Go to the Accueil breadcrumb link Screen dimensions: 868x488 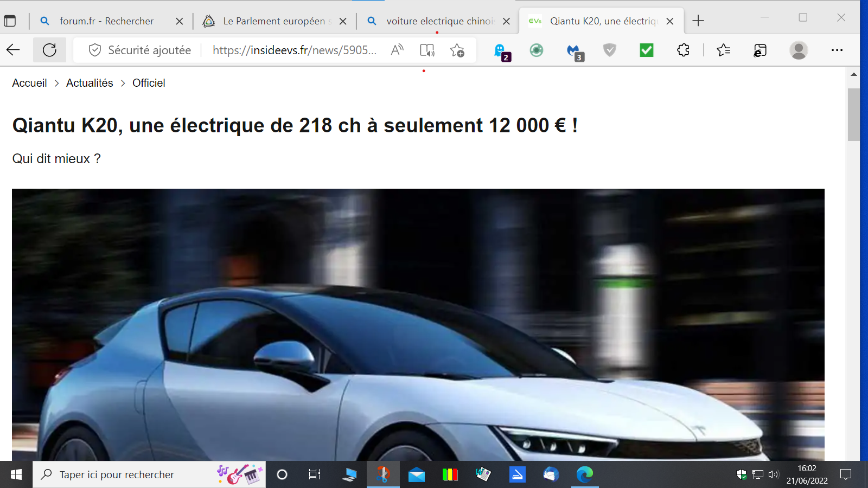click(x=29, y=83)
